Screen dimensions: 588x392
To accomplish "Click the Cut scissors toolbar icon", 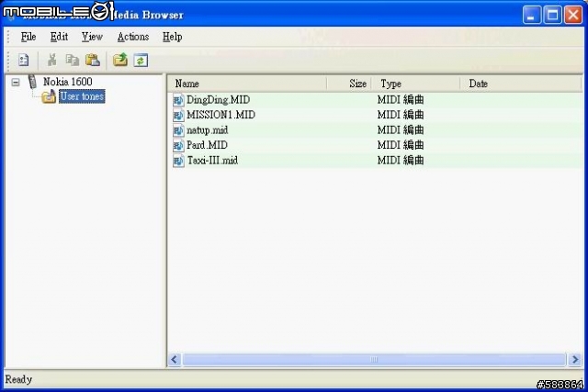I will 51,60.
